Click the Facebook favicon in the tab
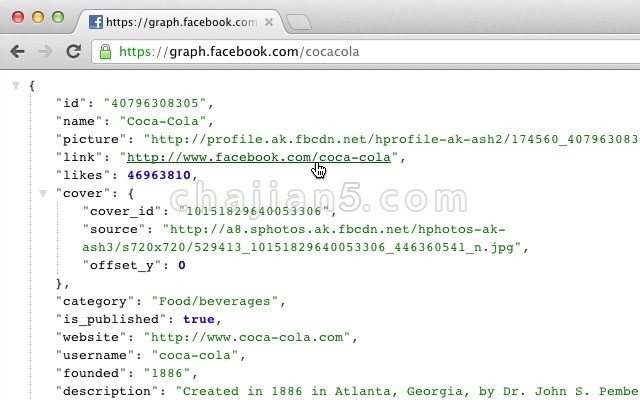The height and width of the screenshot is (400, 640). click(x=96, y=22)
